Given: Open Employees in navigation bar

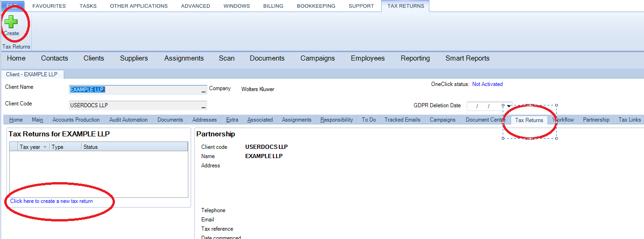Looking at the screenshot, I should point(367,58).
